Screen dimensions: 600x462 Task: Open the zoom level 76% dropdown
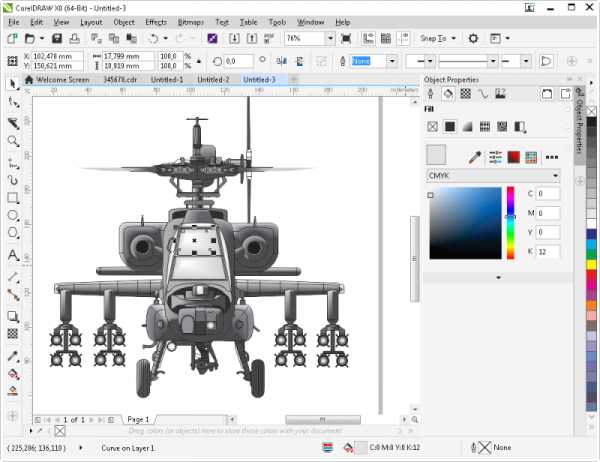329,39
